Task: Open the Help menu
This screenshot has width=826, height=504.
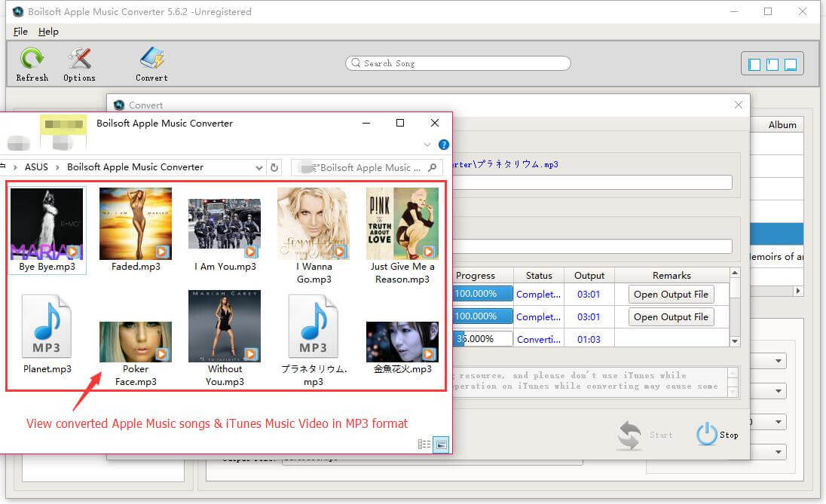Action: coord(48,32)
